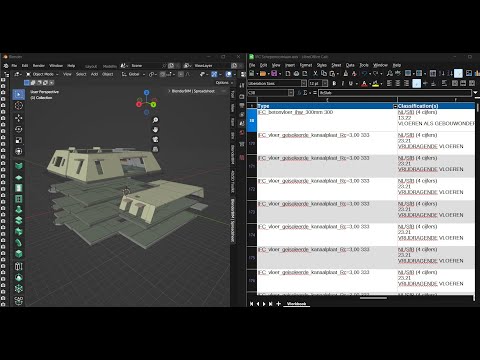Click the viewport zoom magnifier icon
Image resolution: width=480 pixels, height=360 pixels.
click(x=155, y=120)
